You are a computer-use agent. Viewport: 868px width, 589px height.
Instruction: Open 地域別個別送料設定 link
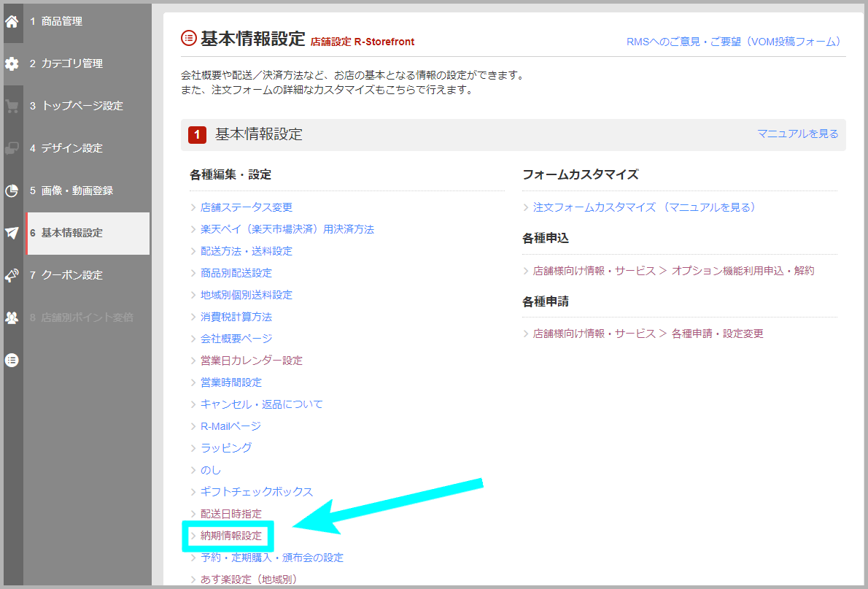pyautogui.click(x=247, y=295)
